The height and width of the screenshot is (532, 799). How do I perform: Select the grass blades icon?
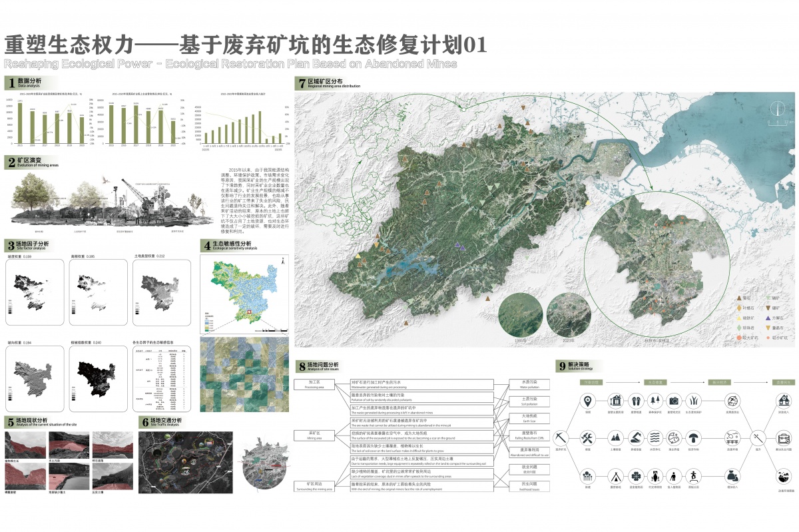694,401
